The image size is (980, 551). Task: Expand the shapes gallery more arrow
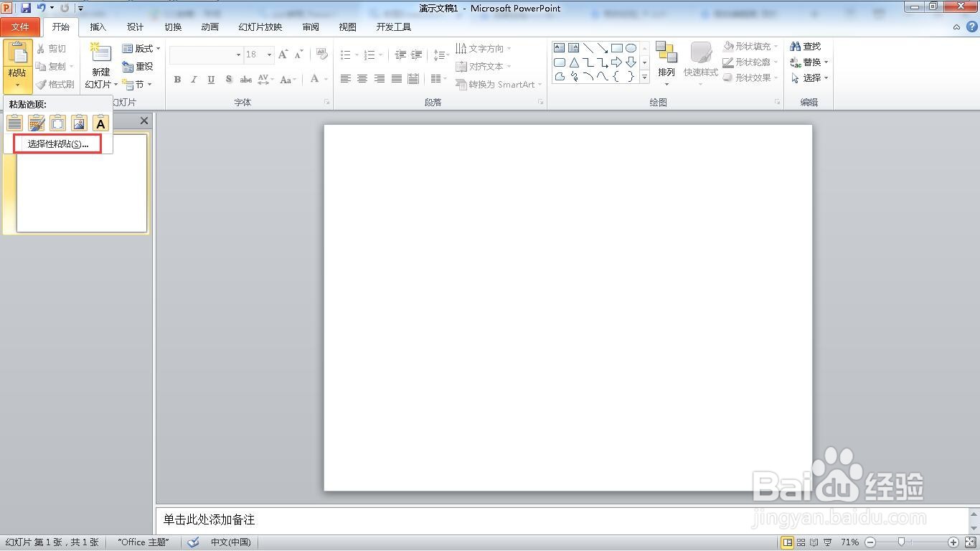pos(644,77)
